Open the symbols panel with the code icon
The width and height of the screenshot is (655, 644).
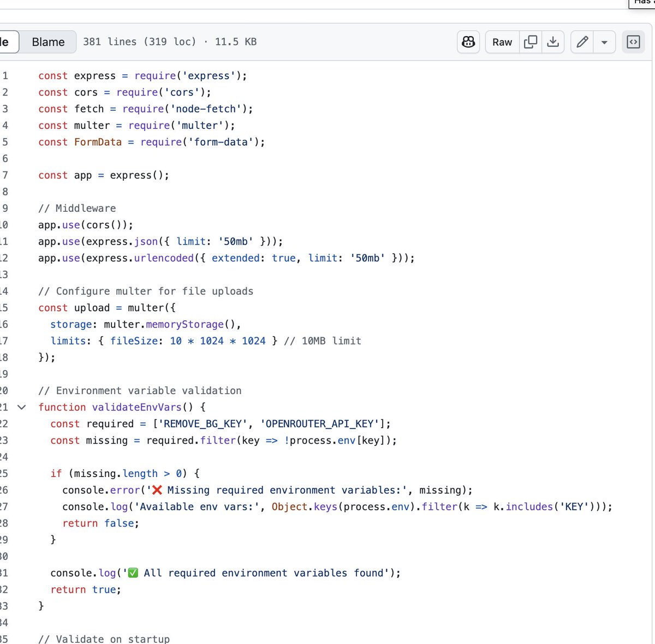(x=633, y=41)
